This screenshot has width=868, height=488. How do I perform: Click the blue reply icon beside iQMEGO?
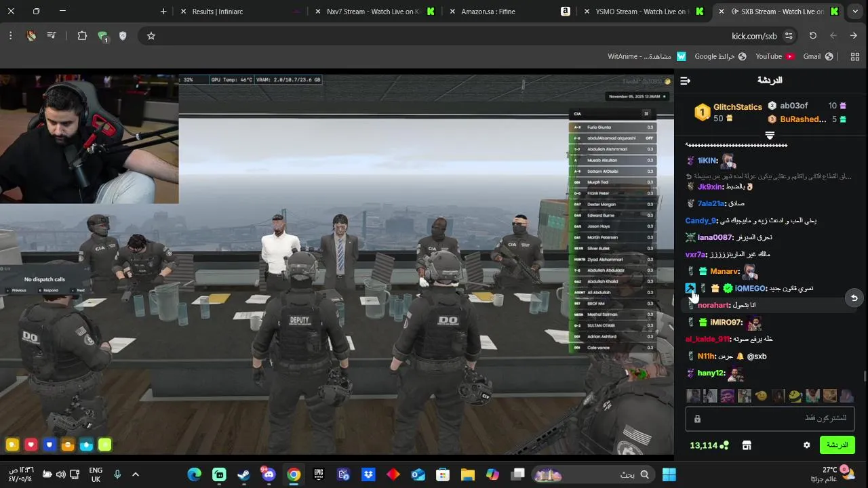coord(690,289)
